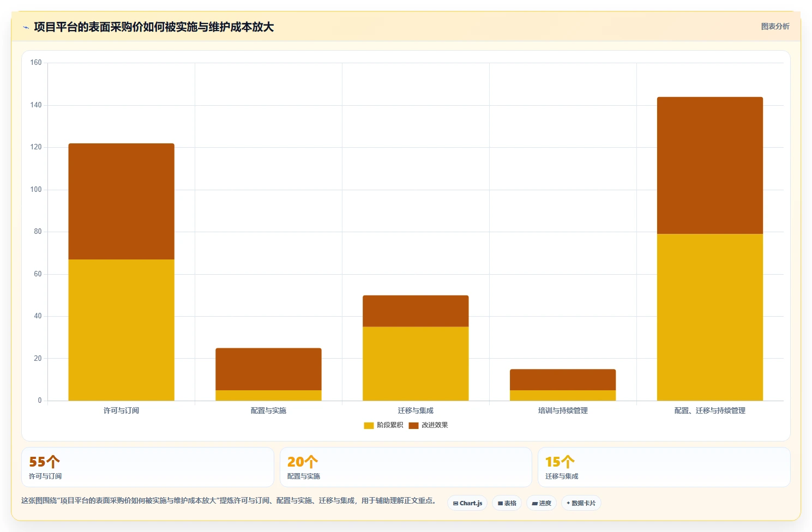Image resolution: width=812 pixels, height=532 pixels.
Task: Click the 配置与实施 x-axis label
Action: click(268, 410)
